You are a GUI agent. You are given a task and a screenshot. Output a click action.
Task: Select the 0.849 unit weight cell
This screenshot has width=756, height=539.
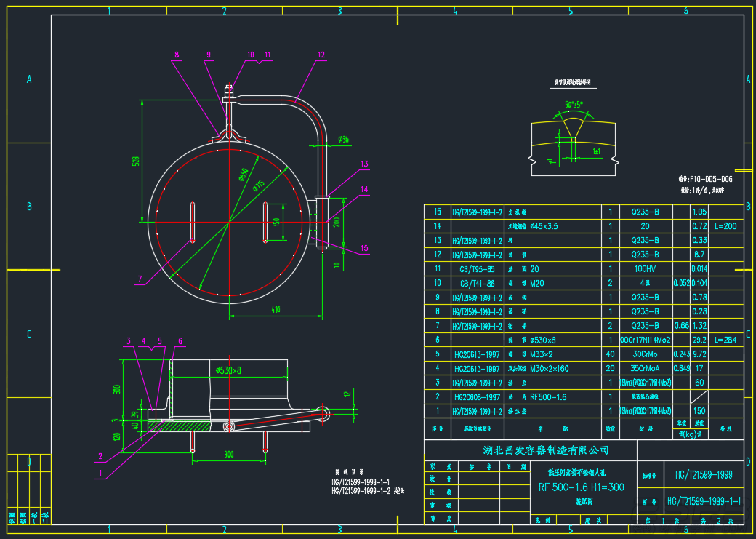[x=681, y=368]
